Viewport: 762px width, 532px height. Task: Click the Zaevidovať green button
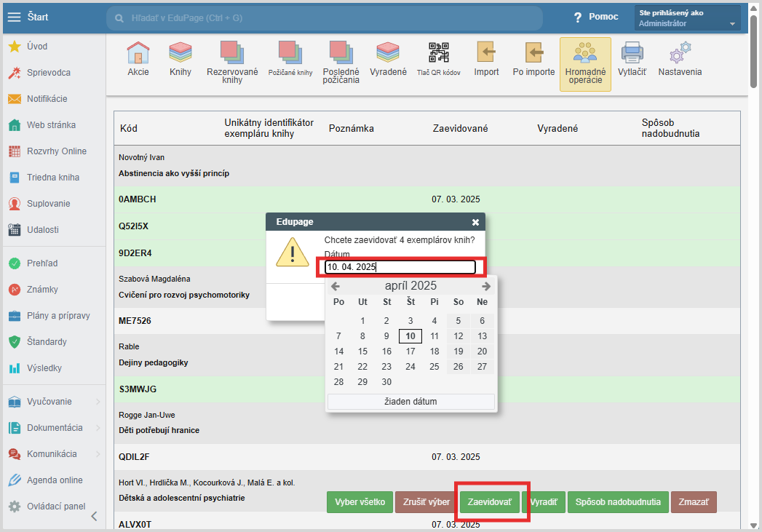point(490,502)
